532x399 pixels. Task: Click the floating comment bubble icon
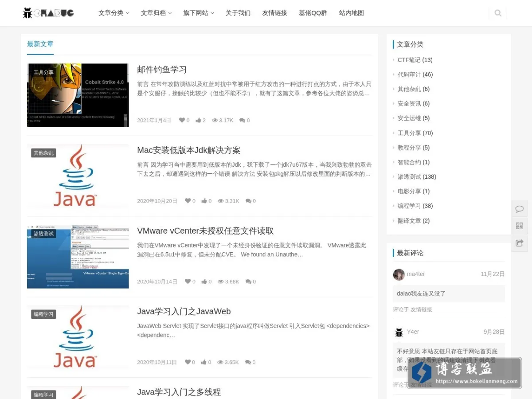519,209
